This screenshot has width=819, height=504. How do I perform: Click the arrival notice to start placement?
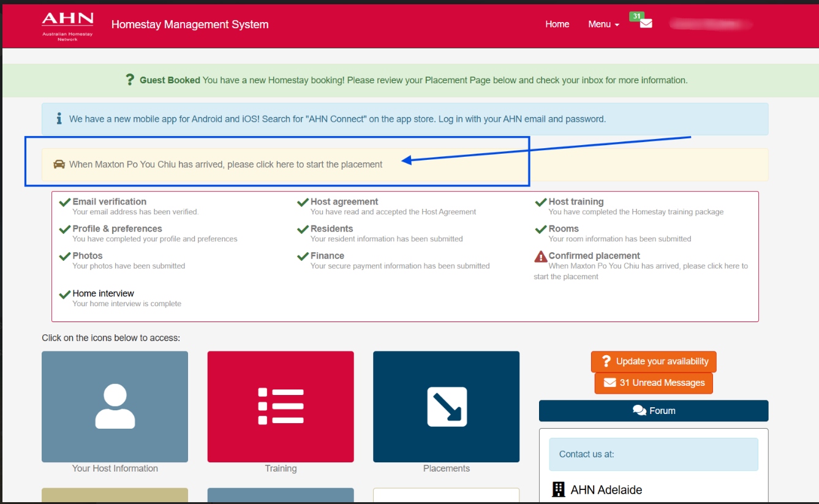click(x=225, y=164)
